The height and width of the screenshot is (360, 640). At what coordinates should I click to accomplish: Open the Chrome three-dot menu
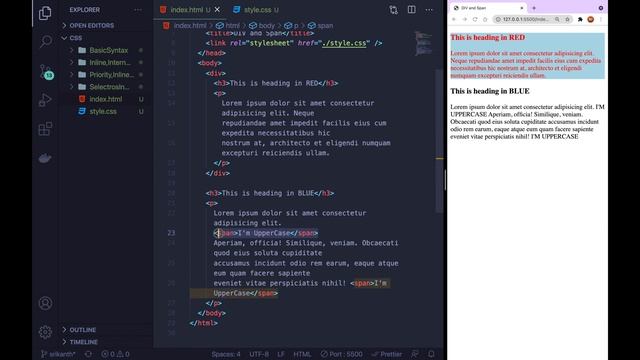click(601, 19)
